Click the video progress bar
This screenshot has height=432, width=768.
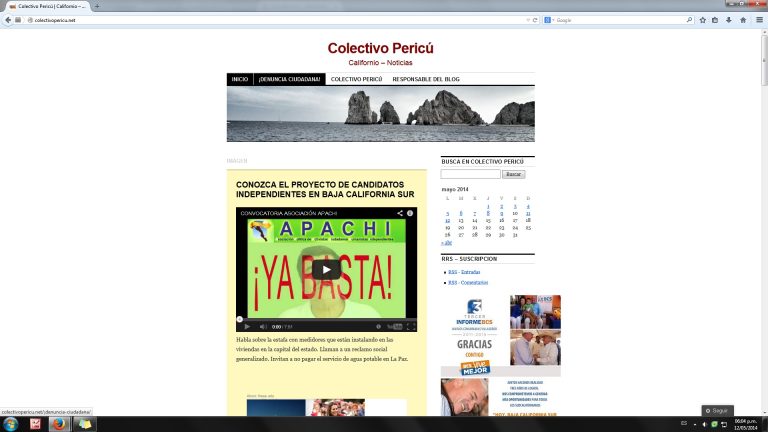tap(326, 318)
